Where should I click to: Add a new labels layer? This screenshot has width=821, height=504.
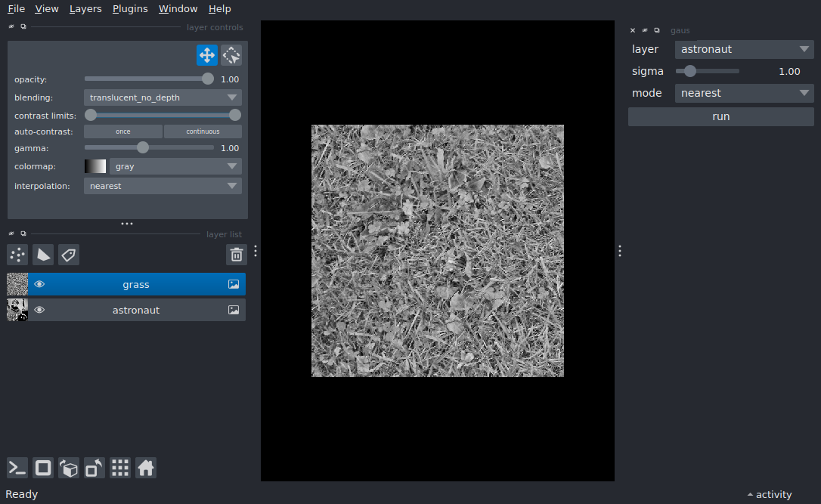69,255
